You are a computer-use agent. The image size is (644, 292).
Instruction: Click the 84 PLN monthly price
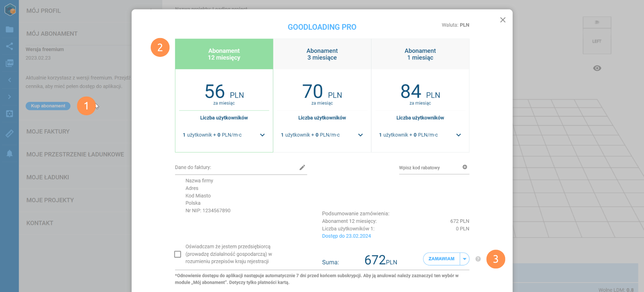tap(420, 92)
